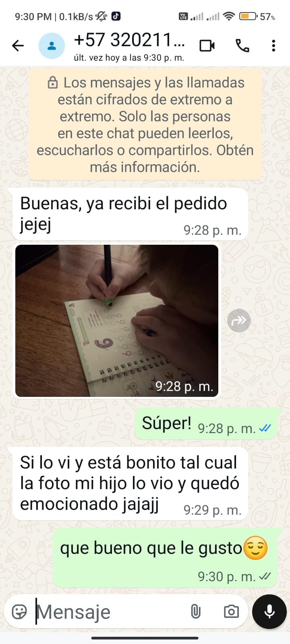Go back using the arrow icon

[x=18, y=45]
